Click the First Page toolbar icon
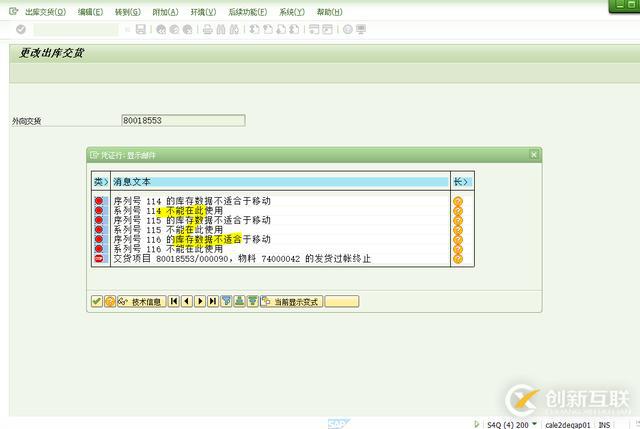640x429 pixels. [255, 29]
